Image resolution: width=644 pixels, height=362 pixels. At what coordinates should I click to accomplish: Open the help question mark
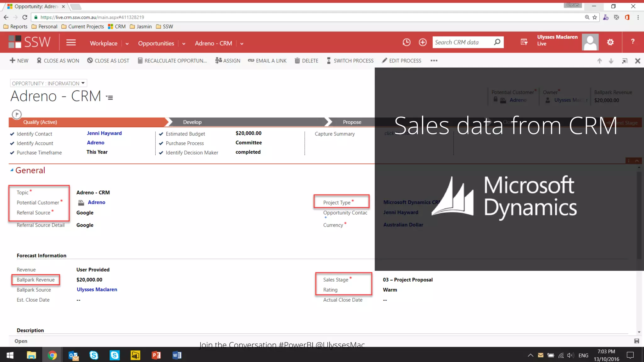click(633, 41)
